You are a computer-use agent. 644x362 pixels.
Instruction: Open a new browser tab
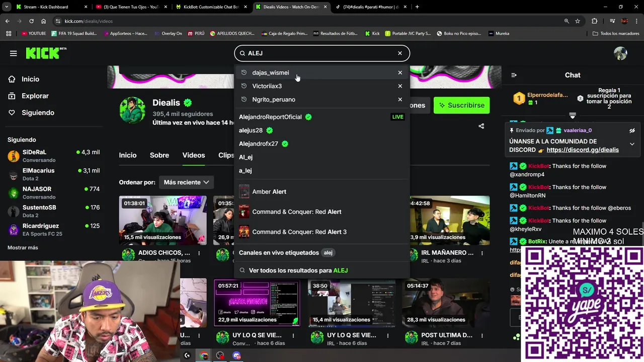(417, 7)
